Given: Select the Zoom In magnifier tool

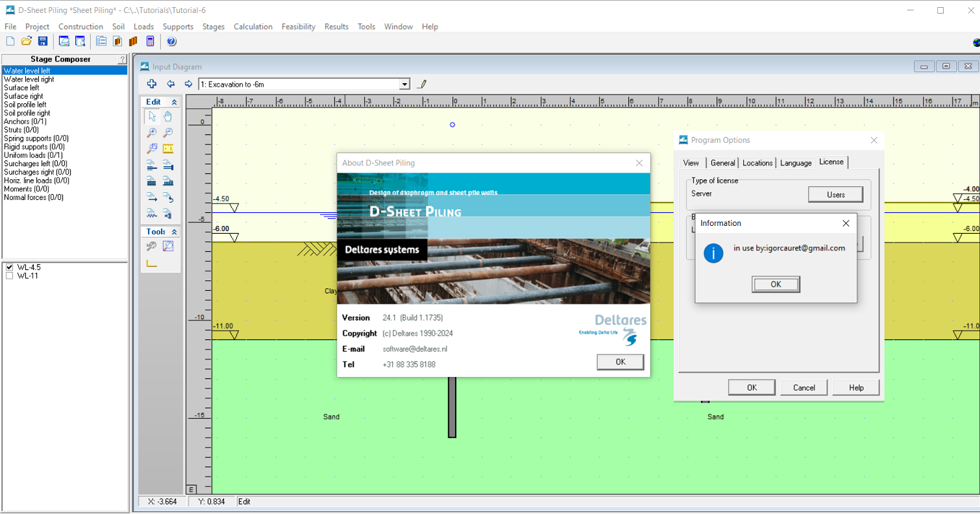Looking at the screenshot, I should point(152,132).
